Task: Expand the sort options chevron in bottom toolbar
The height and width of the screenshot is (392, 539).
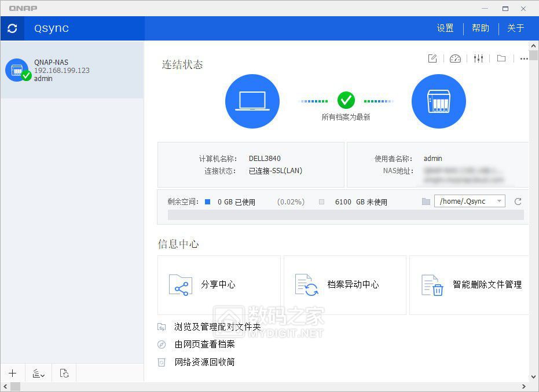Action: [38, 373]
